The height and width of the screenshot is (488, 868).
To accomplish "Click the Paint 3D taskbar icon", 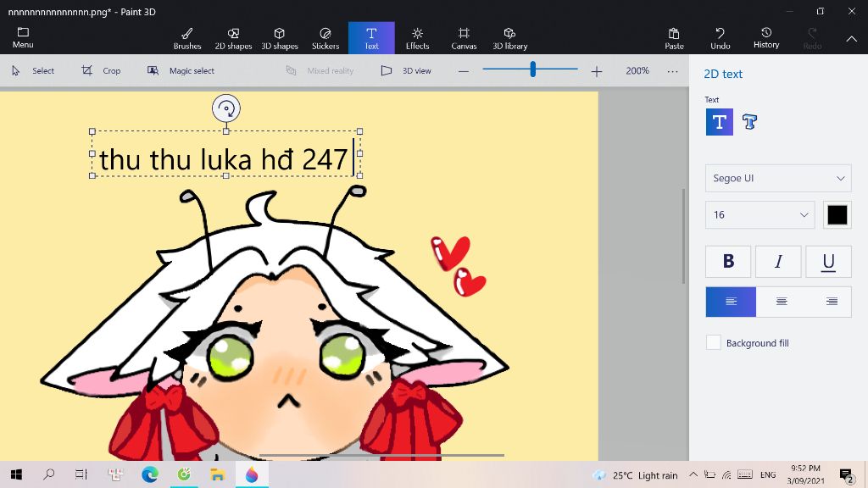I will coord(251,474).
